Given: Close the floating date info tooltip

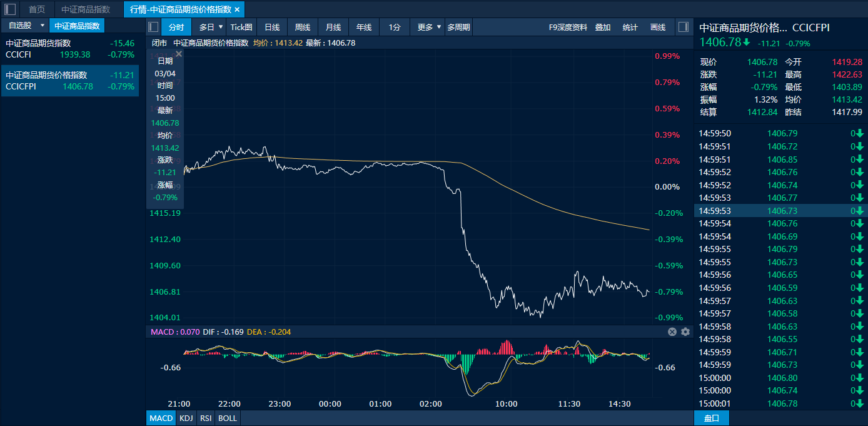Looking at the screenshot, I should [178, 54].
